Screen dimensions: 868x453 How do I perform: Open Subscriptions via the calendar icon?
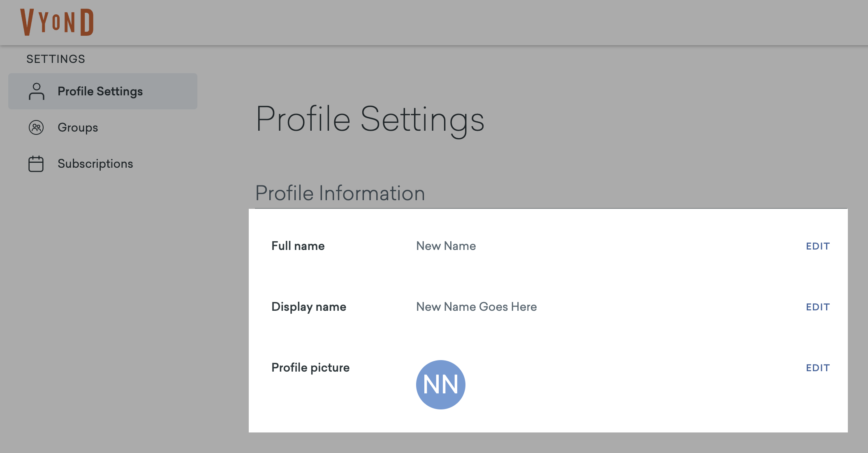(x=36, y=164)
